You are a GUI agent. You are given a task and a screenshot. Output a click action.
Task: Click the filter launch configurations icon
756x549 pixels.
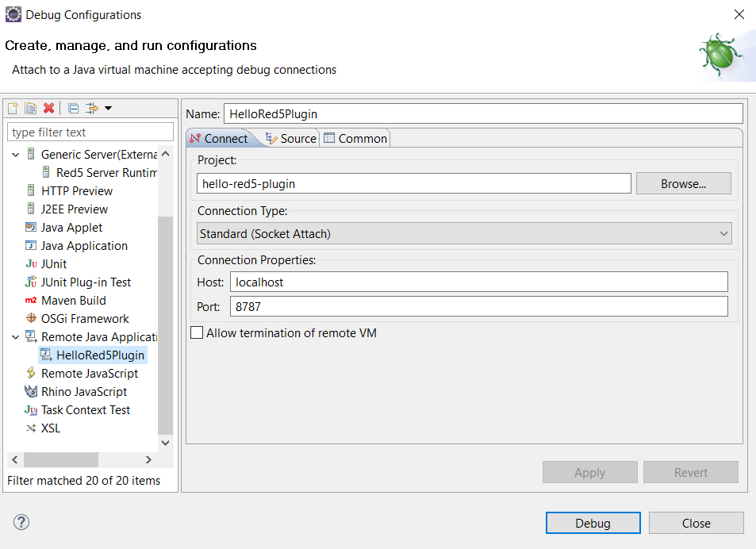pos(91,108)
